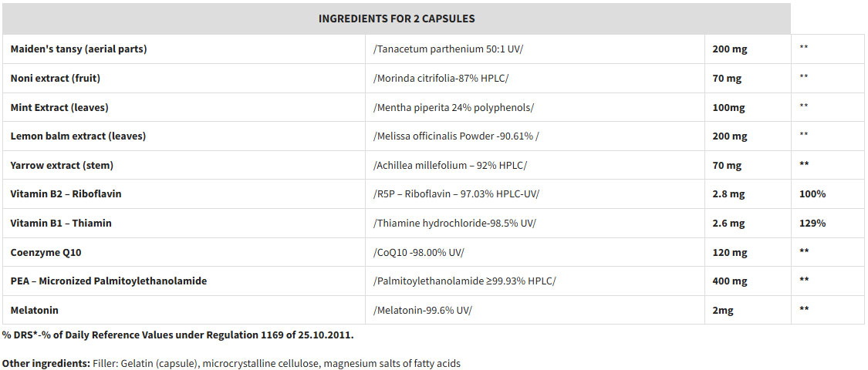Select the "Lemon balm extract (leaves)" cell

[78, 136]
